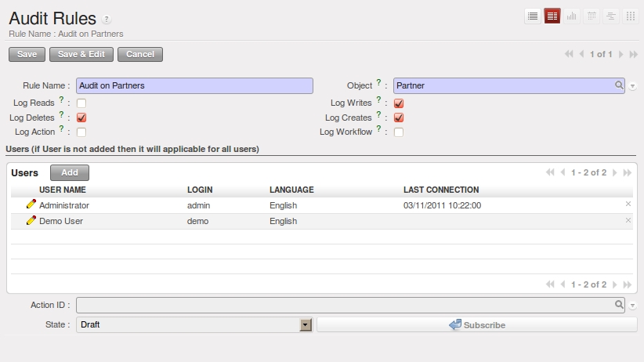Click the Subscribe button
Screen dimensions: 644x362
pos(477,324)
